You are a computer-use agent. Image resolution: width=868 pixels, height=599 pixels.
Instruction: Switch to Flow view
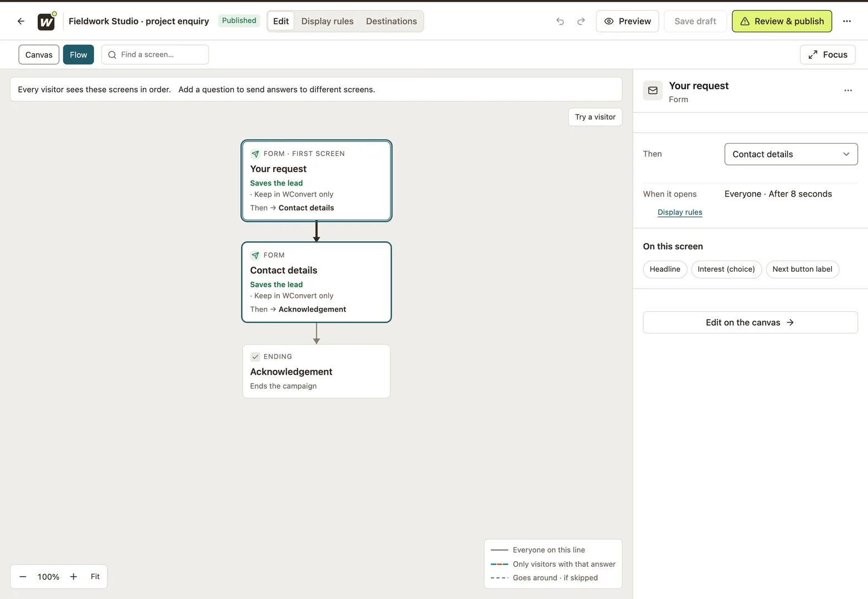coord(78,55)
